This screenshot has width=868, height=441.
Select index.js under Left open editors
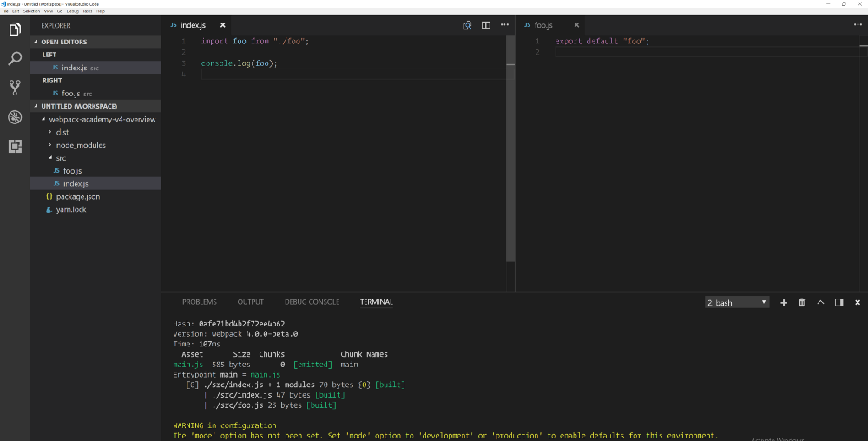[95, 68]
